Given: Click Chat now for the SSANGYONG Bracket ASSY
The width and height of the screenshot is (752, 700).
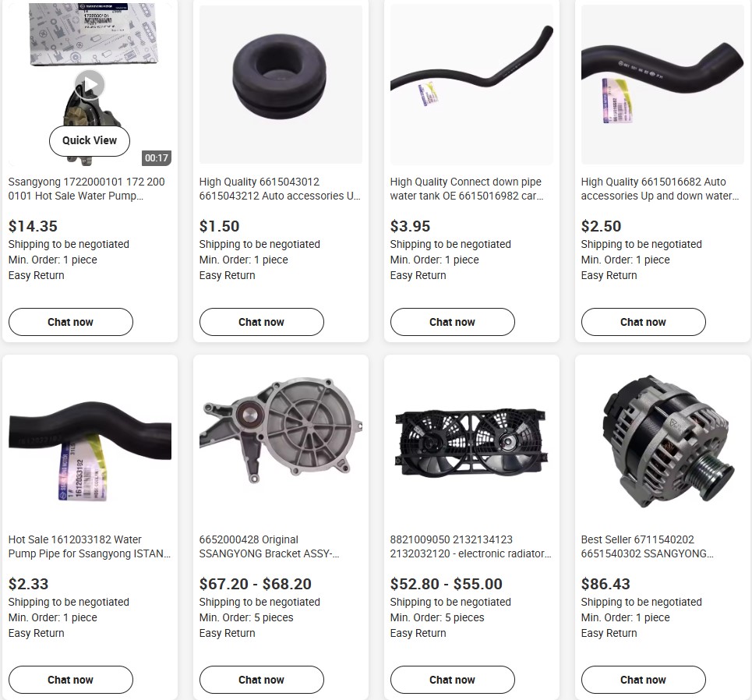Looking at the screenshot, I should [261, 680].
